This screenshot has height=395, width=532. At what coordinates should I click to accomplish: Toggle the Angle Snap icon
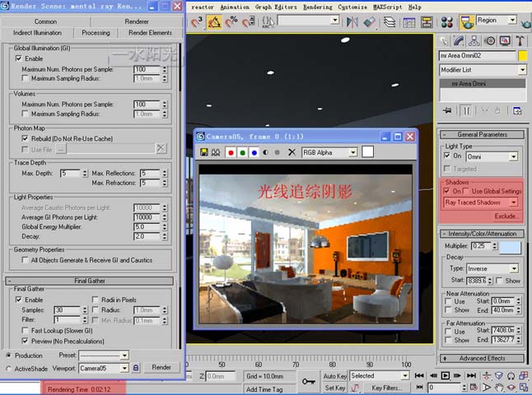pyautogui.click(x=214, y=22)
